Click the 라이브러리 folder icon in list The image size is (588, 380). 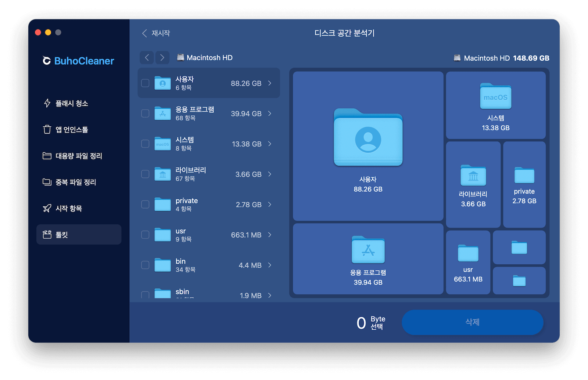pyautogui.click(x=162, y=174)
